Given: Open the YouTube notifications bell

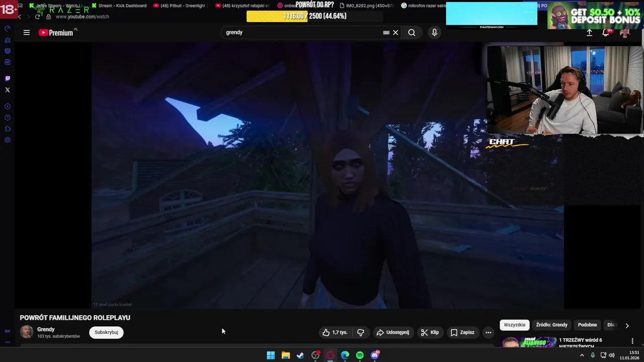Looking at the screenshot, I should tap(606, 33).
